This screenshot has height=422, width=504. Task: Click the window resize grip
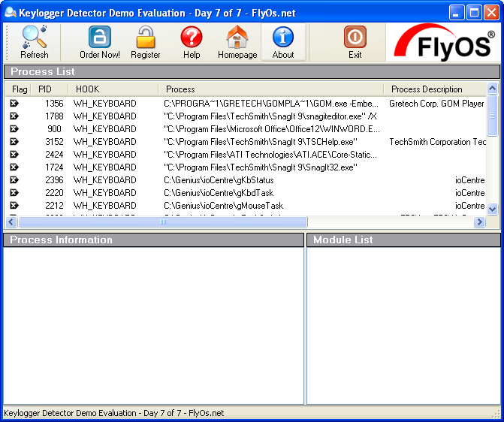click(496, 414)
